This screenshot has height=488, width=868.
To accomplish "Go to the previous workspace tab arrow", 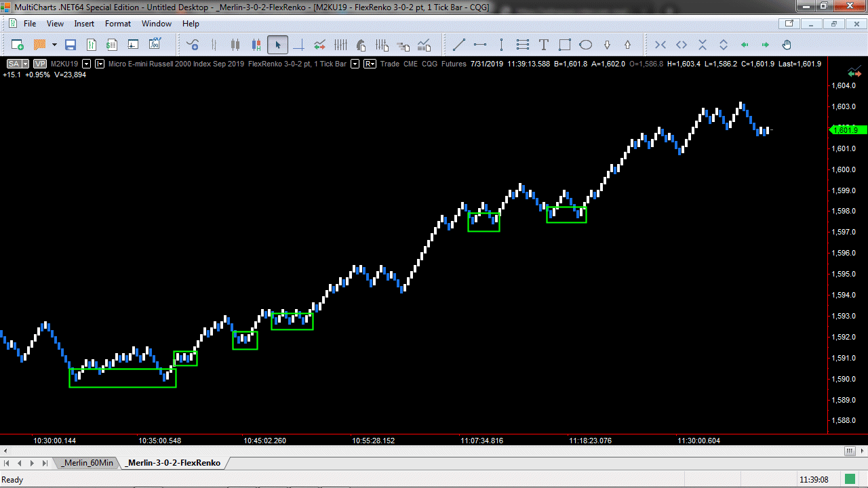I will pos(20,463).
